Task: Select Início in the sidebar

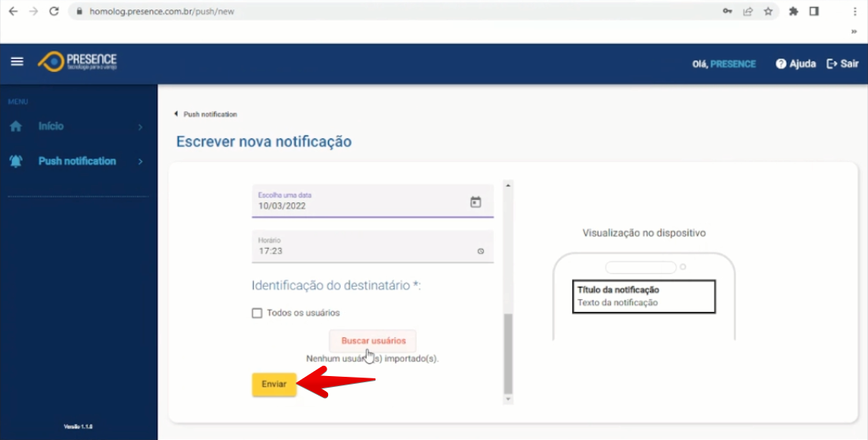Action: (x=51, y=126)
